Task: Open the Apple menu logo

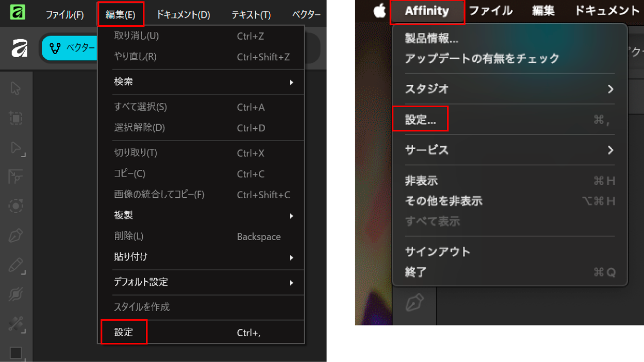Action: [x=380, y=10]
